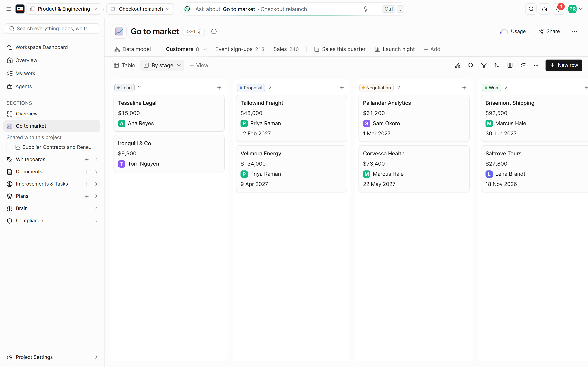Click the New row button
Screen dimensions: 588x367
pos(564,65)
